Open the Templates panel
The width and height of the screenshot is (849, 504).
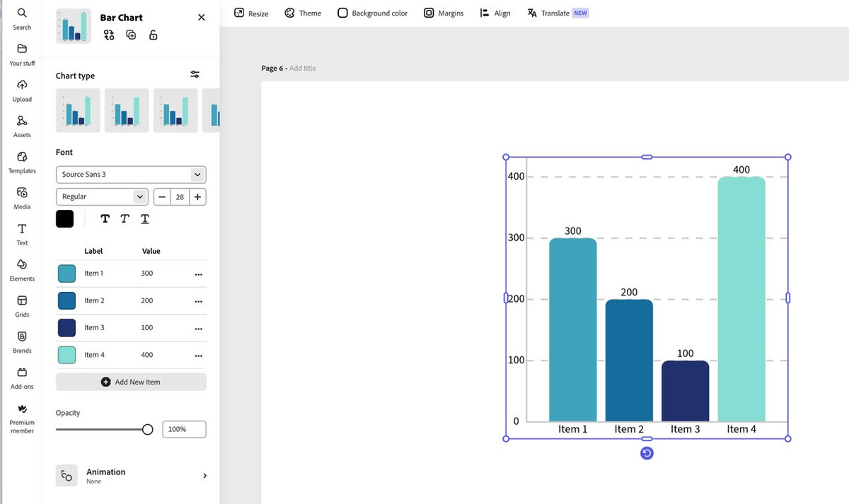[22, 162]
